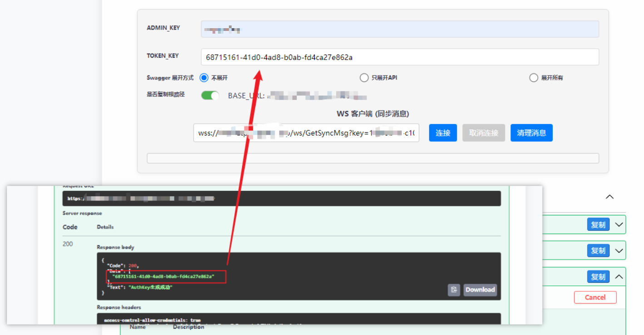
Task: Click 复制 on the third API row
Action: pyautogui.click(x=598, y=276)
